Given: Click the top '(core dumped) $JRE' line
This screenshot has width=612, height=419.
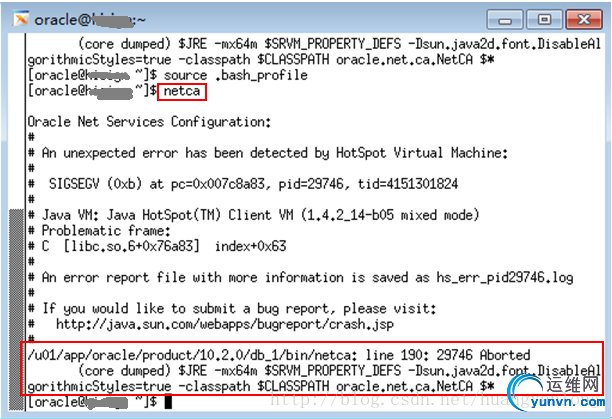Looking at the screenshot, I should coord(340,44).
